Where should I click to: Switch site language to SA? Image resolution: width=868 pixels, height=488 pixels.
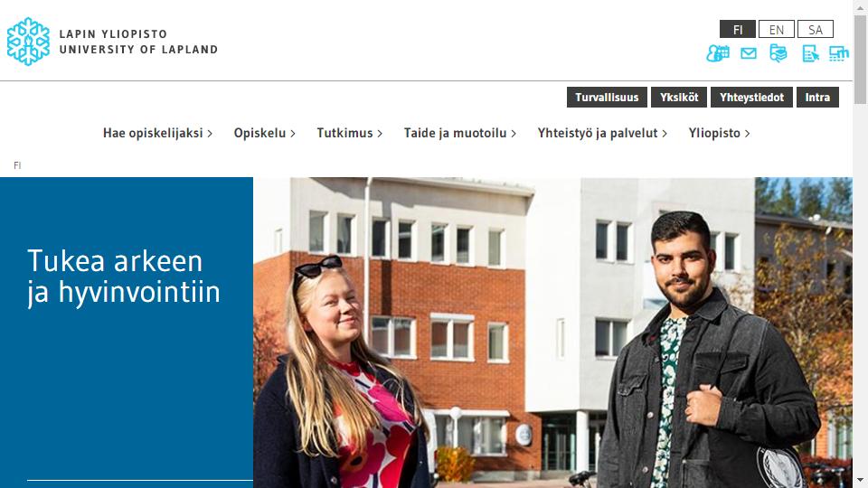click(x=815, y=29)
